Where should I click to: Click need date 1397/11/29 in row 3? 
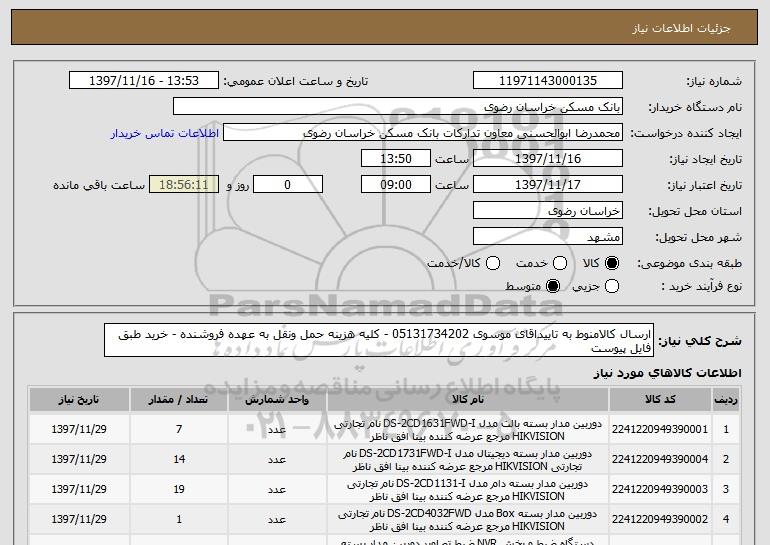click(79, 489)
